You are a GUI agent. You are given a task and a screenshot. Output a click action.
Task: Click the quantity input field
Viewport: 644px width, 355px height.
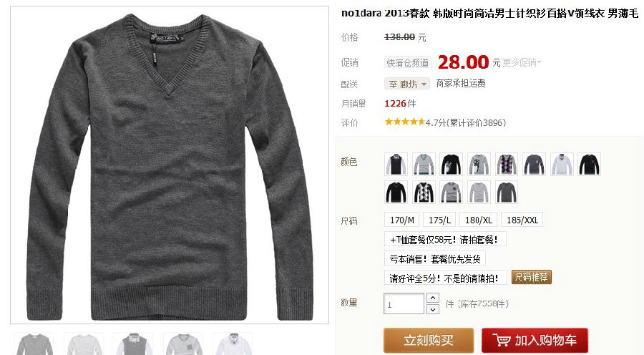(x=404, y=303)
